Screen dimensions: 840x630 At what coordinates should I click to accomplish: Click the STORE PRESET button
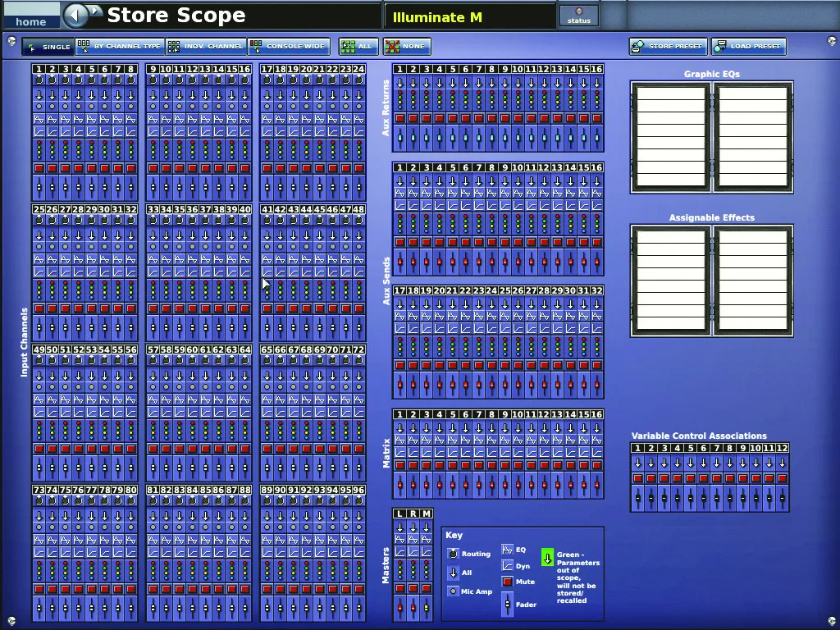click(x=668, y=47)
